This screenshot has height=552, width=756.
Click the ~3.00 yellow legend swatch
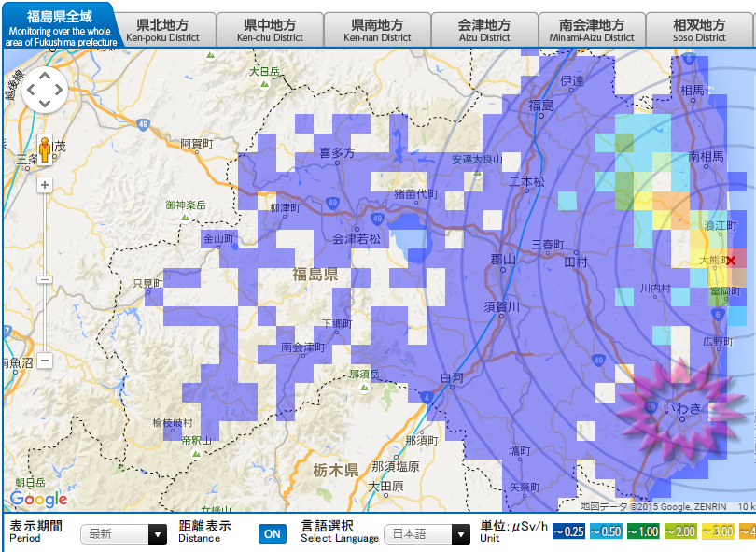(x=717, y=531)
